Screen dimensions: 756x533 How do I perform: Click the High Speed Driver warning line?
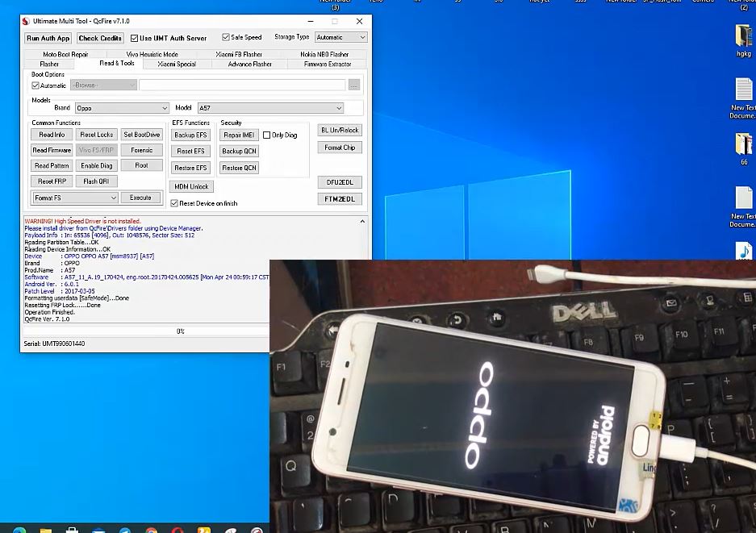[x=83, y=221]
